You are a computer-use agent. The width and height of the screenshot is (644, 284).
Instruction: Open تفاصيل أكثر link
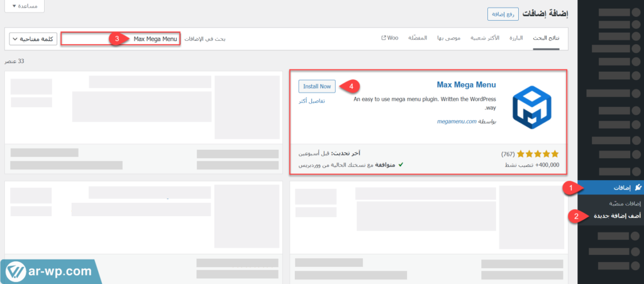pos(312,101)
